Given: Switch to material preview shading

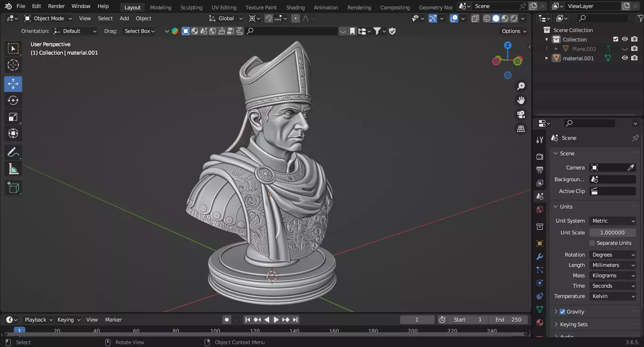Looking at the screenshot, I should tap(505, 18).
